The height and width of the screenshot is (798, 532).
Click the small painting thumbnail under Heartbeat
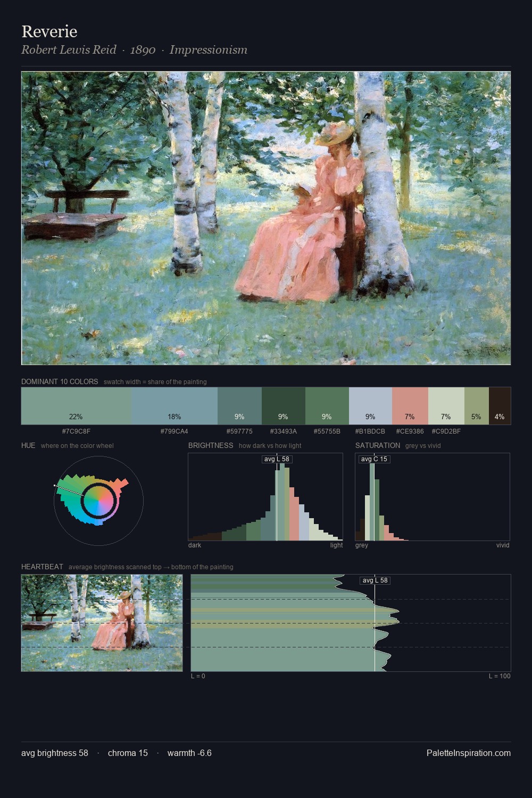(102, 623)
